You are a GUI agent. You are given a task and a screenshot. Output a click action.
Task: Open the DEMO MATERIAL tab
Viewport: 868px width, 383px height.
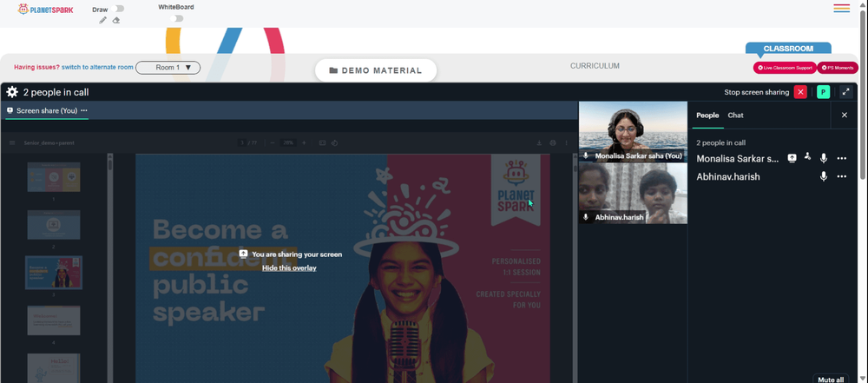[x=376, y=70]
